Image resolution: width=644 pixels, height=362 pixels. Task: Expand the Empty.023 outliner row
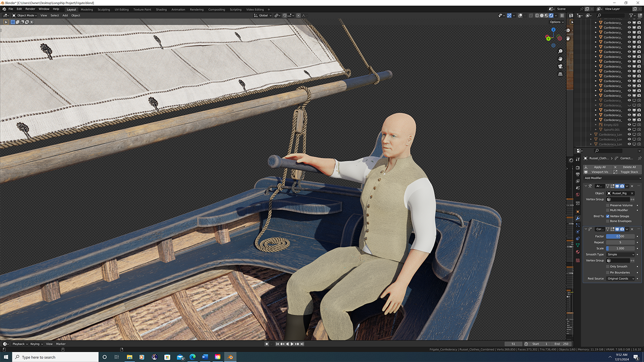point(596,125)
